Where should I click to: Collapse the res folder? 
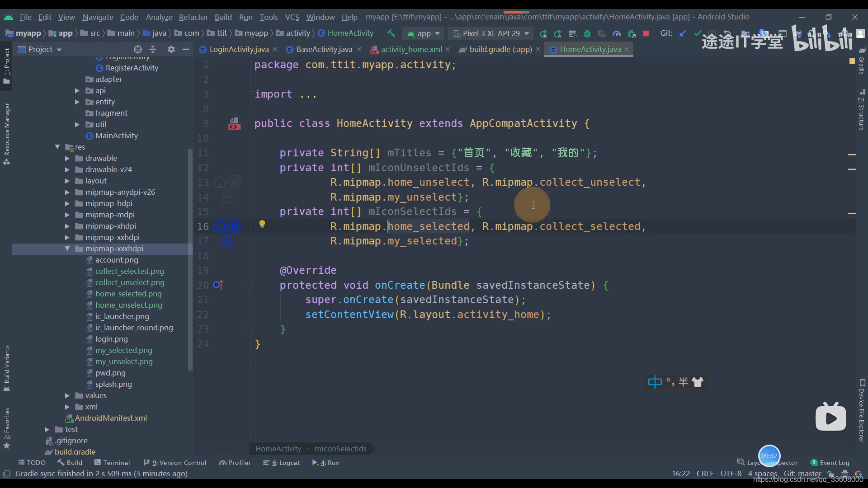[x=57, y=147]
